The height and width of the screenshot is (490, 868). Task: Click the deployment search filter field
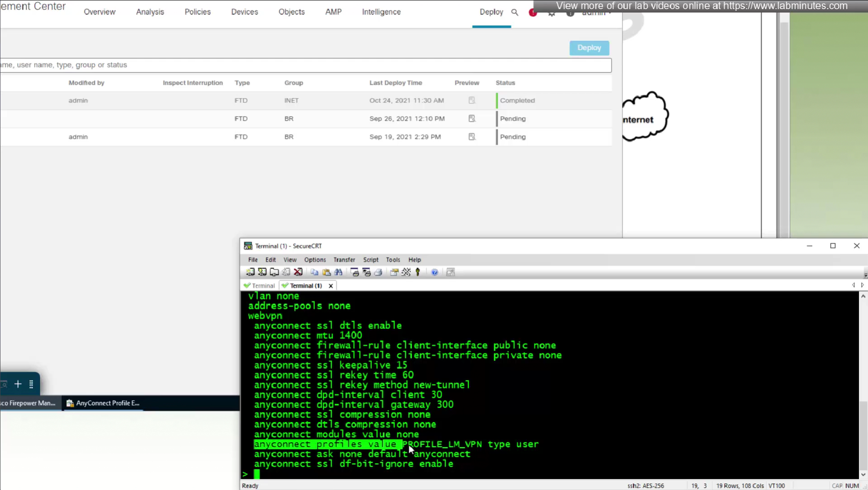[x=302, y=65]
